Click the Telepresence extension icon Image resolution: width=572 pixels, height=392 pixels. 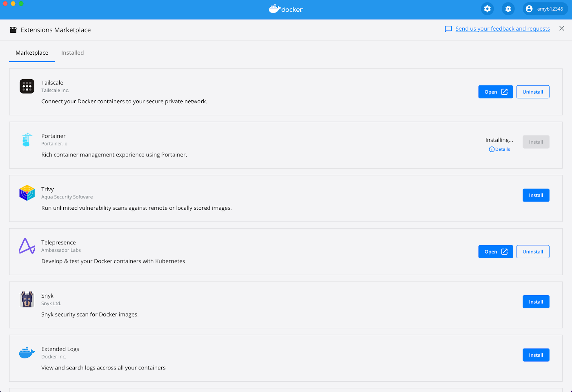[x=27, y=246]
